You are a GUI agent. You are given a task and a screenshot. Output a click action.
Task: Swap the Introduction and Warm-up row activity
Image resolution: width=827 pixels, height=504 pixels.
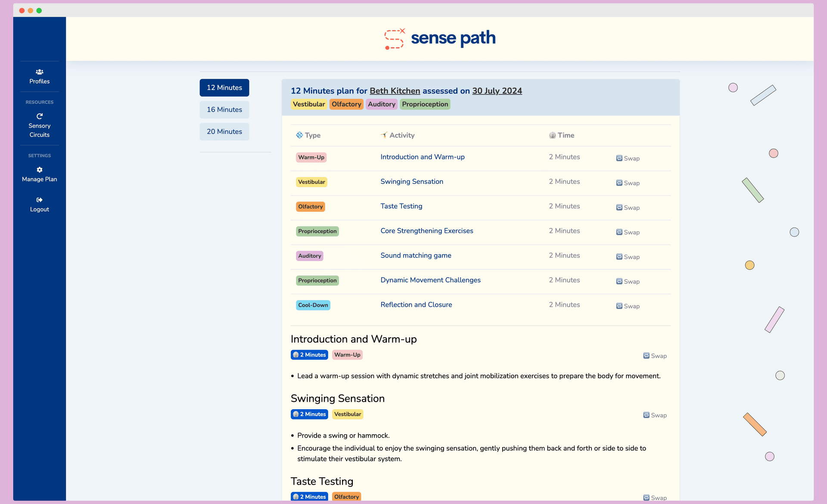(628, 159)
